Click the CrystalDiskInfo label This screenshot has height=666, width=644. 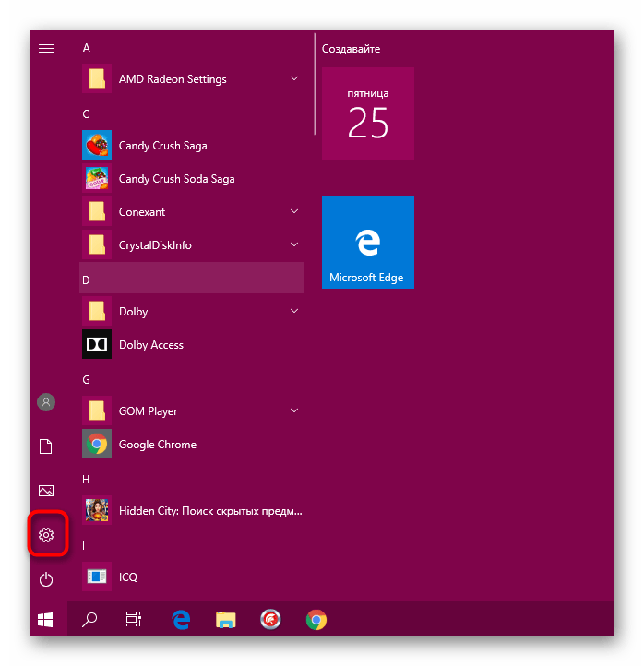(x=155, y=245)
